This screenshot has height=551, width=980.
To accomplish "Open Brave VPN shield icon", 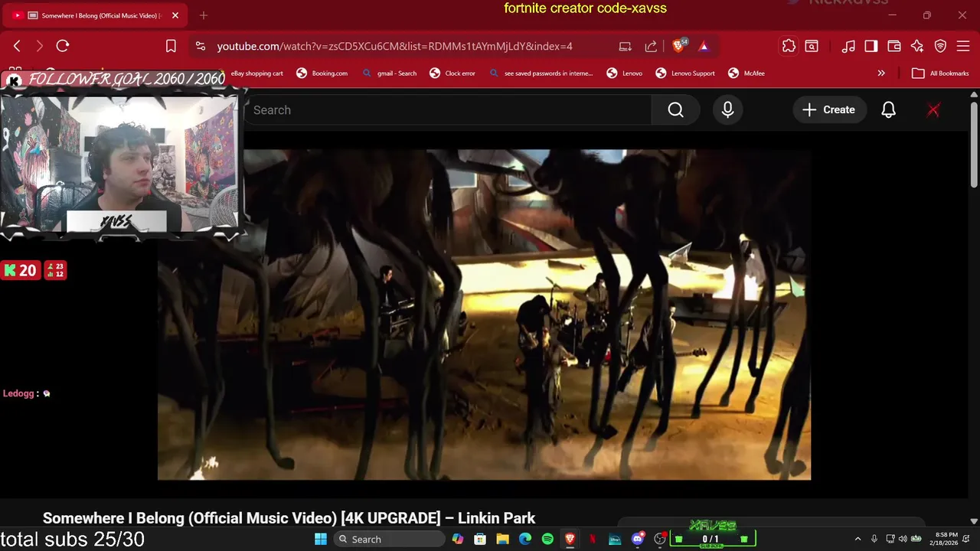I will (940, 46).
